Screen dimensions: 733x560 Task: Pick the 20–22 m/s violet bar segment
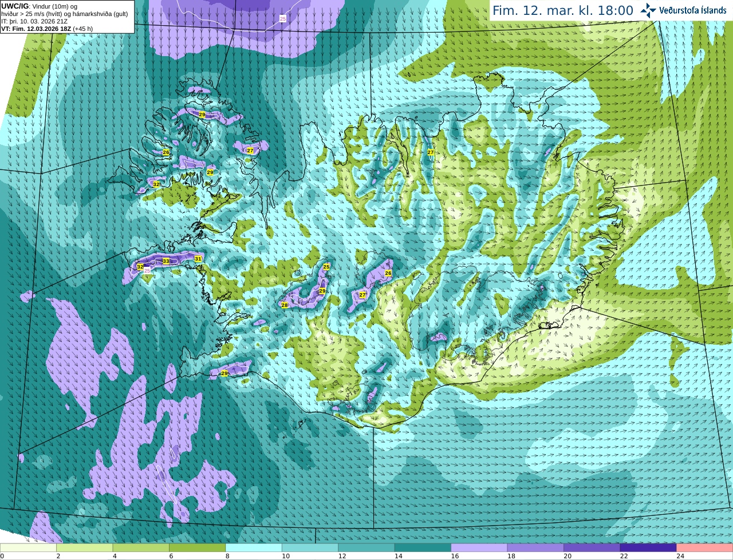[x=592, y=548]
